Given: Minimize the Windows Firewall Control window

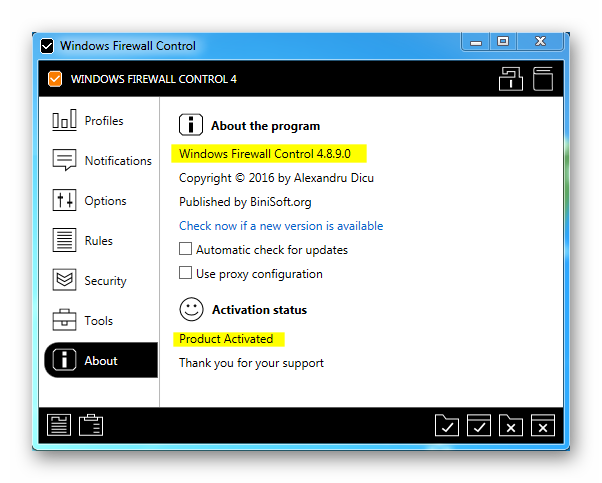Looking at the screenshot, I should pyautogui.click(x=476, y=41).
